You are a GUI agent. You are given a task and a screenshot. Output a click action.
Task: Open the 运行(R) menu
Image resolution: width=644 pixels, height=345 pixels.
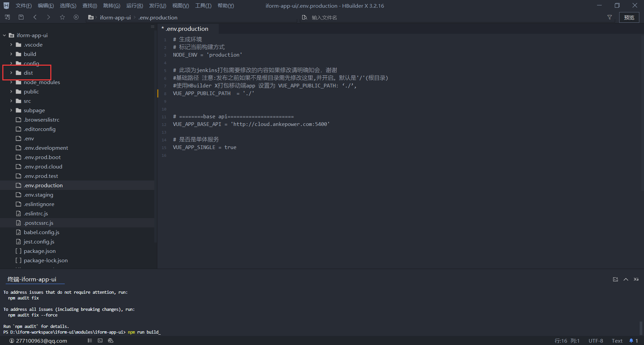pos(134,6)
